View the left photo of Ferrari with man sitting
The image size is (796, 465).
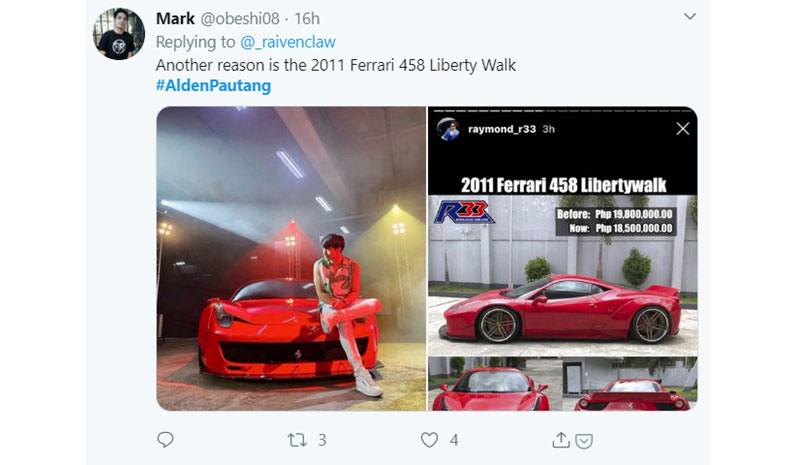(291, 258)
